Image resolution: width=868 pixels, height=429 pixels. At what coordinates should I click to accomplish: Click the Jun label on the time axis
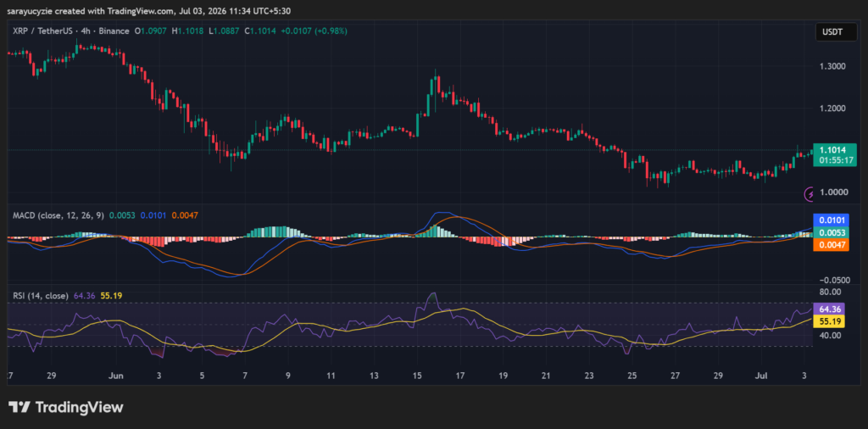(x=115, y=376)
